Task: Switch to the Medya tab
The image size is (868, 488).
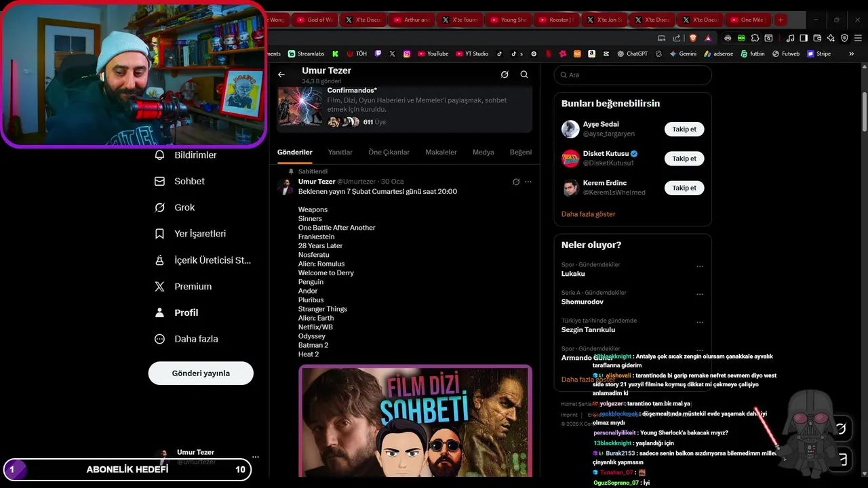Action: coord(484,152)
